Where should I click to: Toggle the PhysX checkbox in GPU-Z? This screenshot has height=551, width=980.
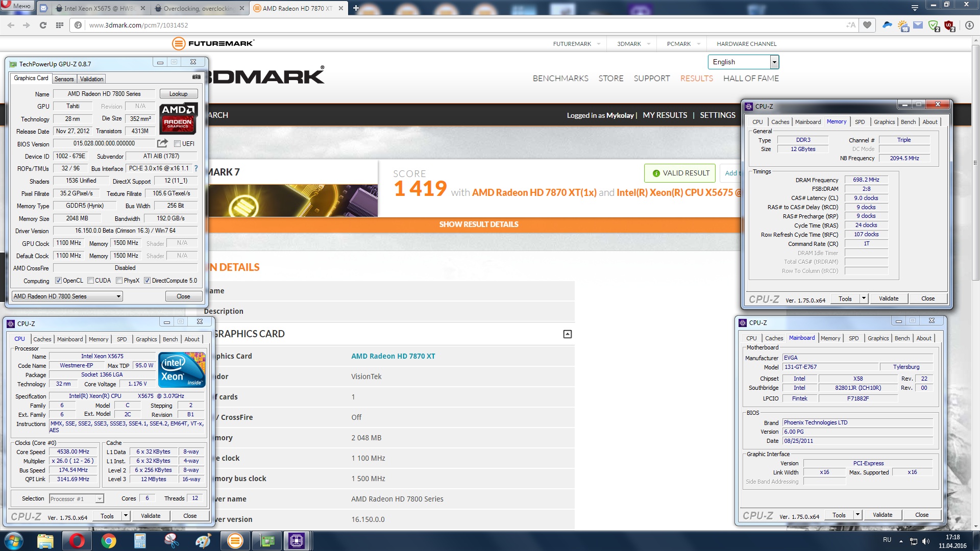pyautogui.click(x=119, y=281)
